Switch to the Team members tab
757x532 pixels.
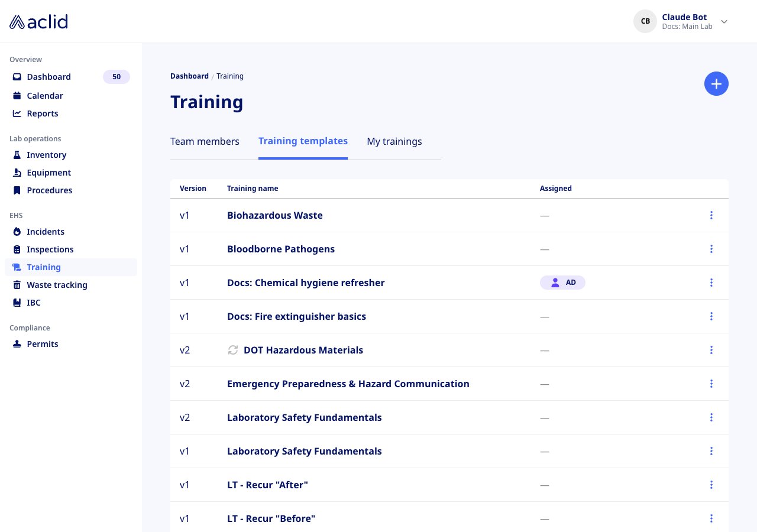tap(205, 142)
